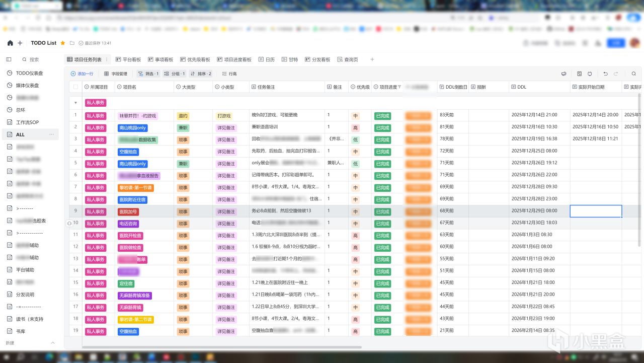
Task: Unstar the TODO List document
Action: point(63,43)
